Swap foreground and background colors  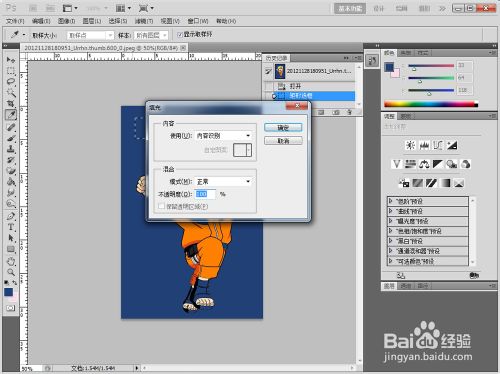tap(15, 282)
